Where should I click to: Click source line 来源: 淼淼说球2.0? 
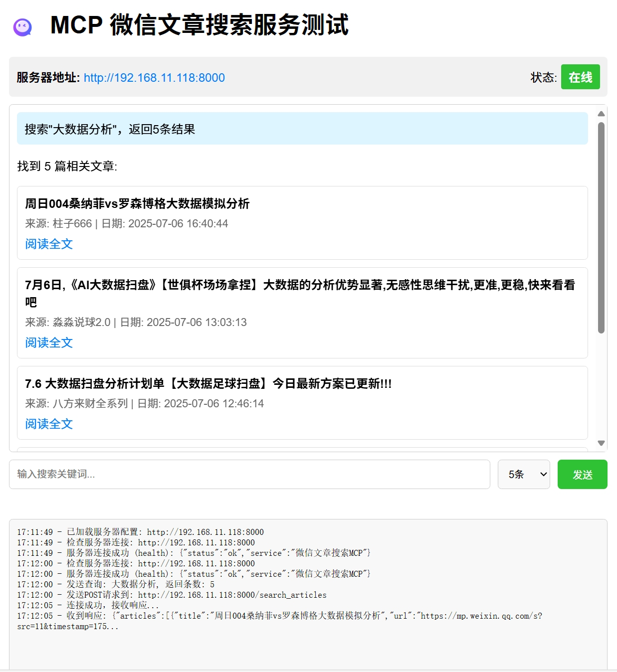tap(136, 322)
